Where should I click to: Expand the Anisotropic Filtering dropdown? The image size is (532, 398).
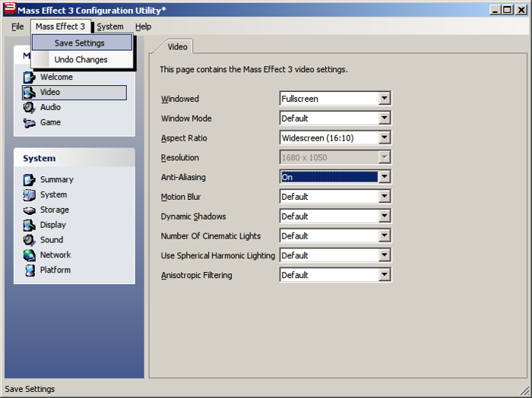click(335, 275)
